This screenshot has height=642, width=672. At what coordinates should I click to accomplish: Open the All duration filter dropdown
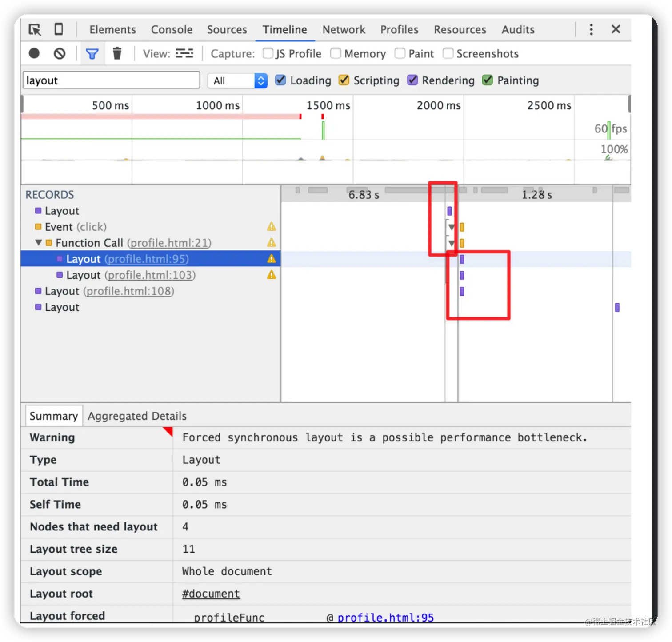(x=237, y=80)
